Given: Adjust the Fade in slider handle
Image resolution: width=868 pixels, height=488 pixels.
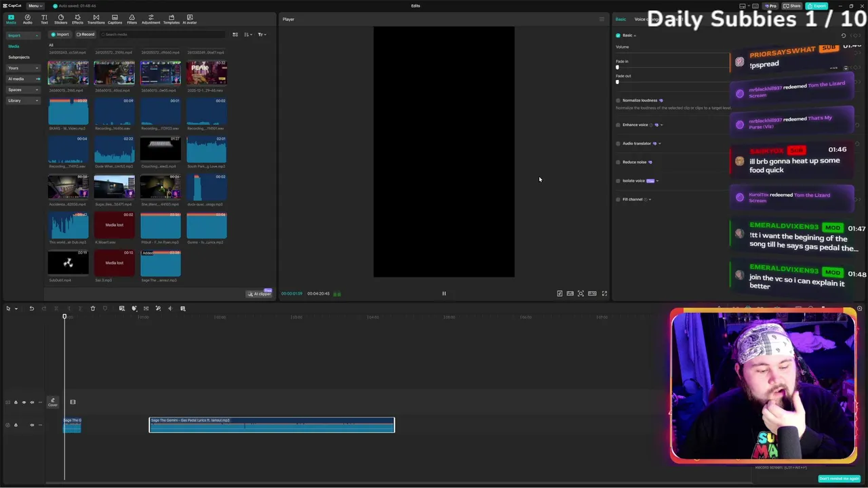Looking at the screenshot, I should coord(617,67).
